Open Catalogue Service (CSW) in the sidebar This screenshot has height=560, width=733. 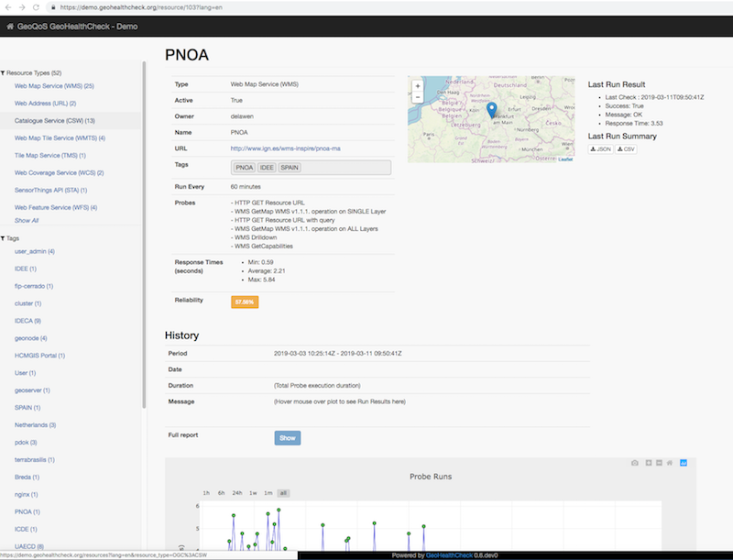point(55,120)
